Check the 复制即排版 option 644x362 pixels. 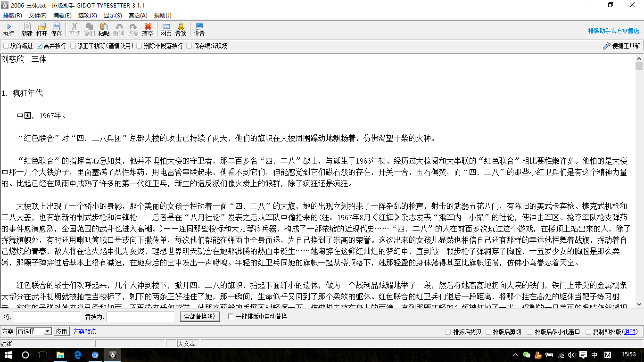tap(588, 332)
